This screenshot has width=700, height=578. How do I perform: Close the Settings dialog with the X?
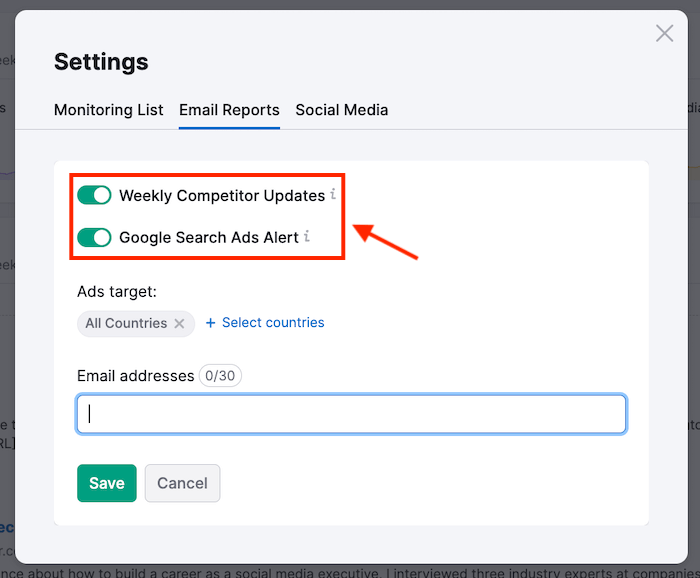click(x=664, y=34)
